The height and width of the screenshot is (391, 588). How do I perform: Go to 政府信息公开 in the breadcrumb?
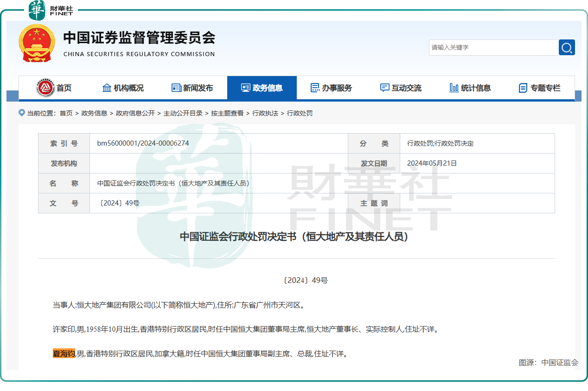click(x=135, y=113)
